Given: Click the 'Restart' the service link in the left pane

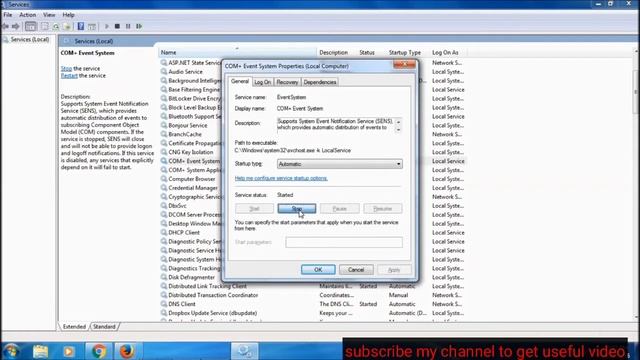Looking at the screenshot, I should 69,76.
